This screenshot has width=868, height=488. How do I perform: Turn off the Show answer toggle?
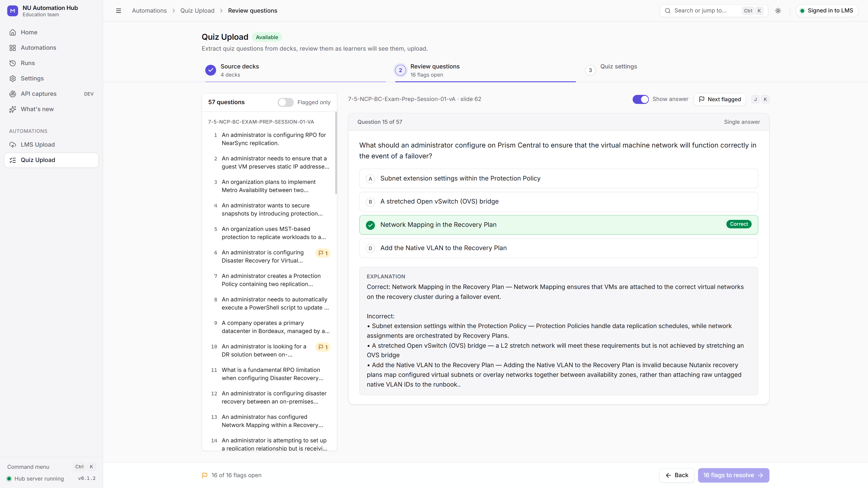pos(641,99)
